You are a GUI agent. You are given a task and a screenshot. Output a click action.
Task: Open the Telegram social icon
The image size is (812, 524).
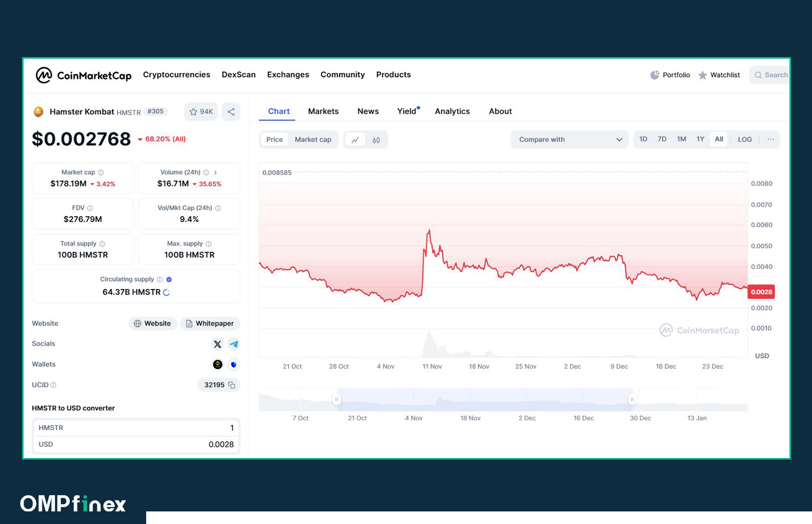[234, 344]
